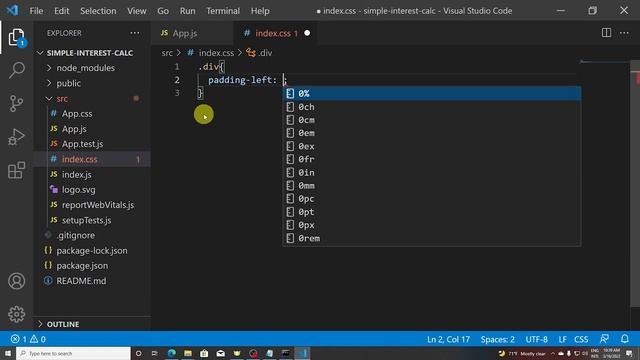Click CSS language mode selector

coord(581,339)
